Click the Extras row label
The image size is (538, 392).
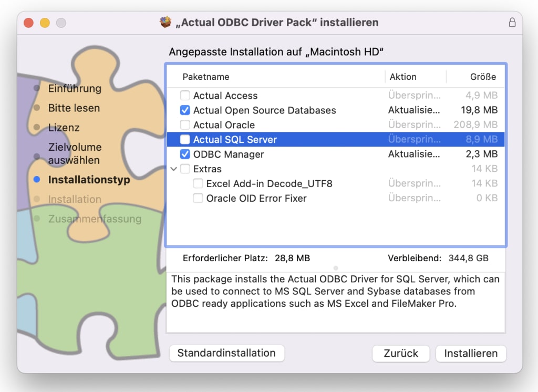click(207, 169)
